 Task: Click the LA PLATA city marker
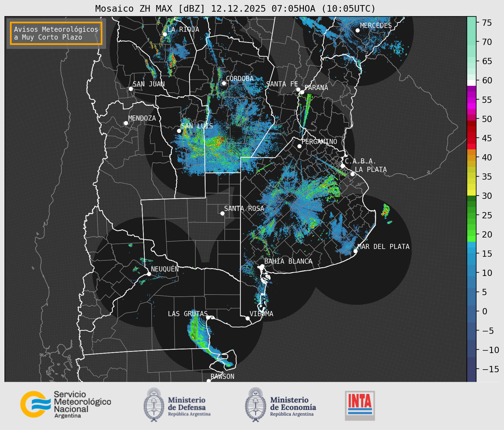[x=353, y=174]
